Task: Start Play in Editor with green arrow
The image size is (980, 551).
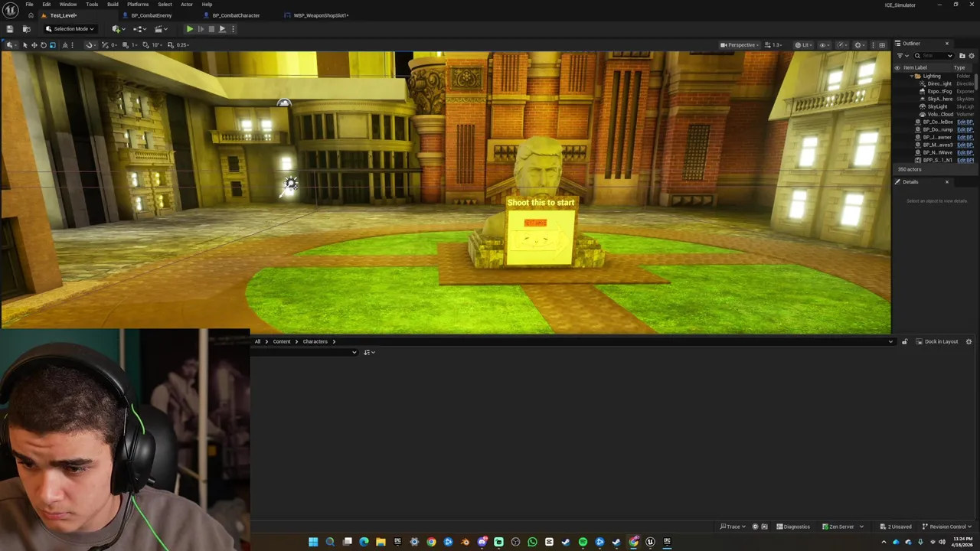Action: [x=190, y=29]
